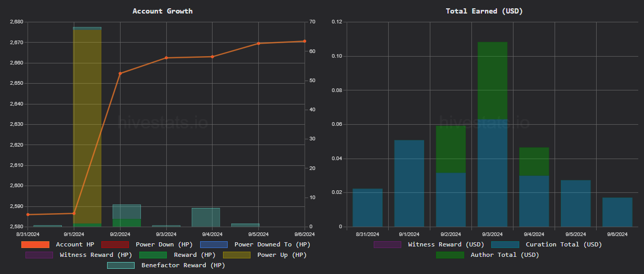Select the Account HP line point at 9/4/2024
Screen dimensions: 644x274
[212, 57]
